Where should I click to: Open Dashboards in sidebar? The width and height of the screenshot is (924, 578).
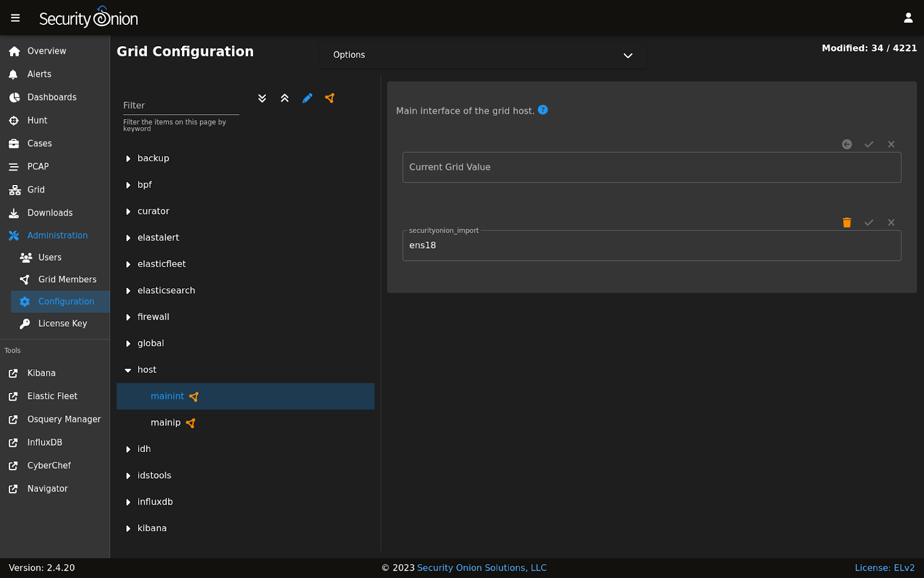tap(55, 97)
